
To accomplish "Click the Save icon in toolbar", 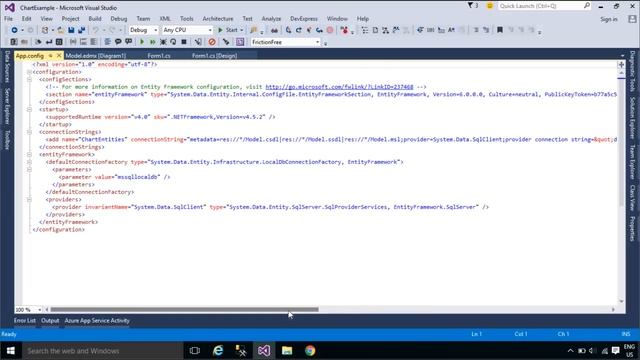I will (x=71, y=30).
